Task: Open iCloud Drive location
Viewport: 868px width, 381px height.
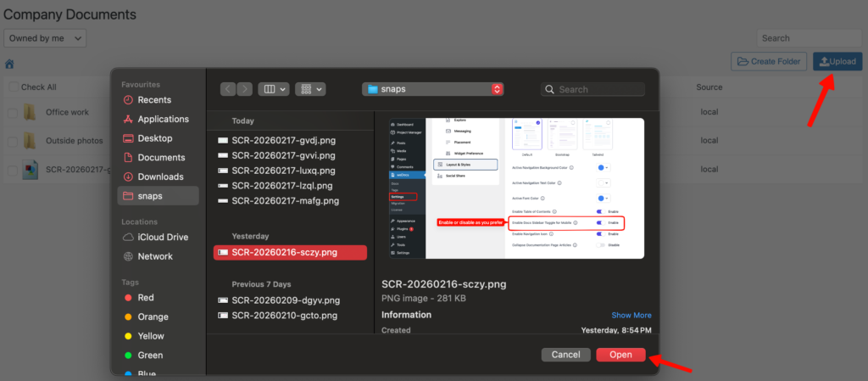Action: [163, 237]
